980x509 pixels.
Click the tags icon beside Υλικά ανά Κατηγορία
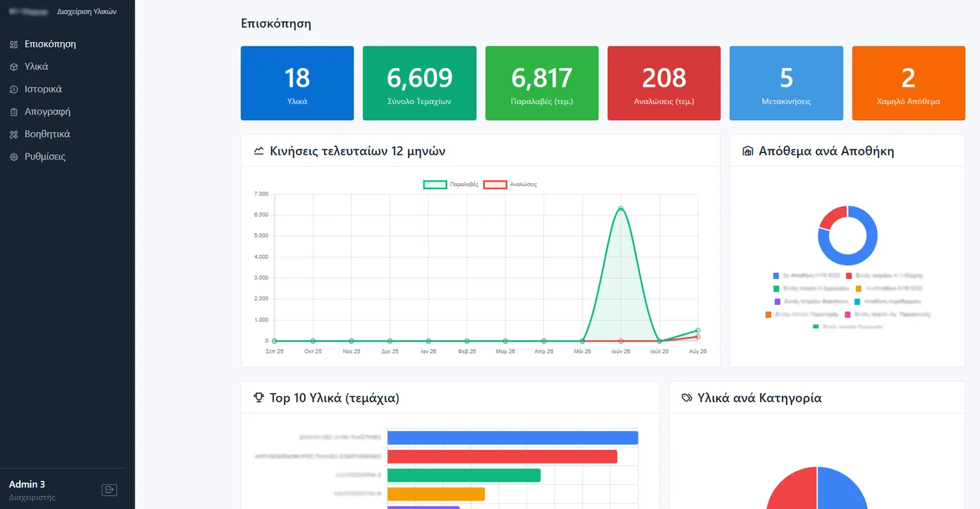[x=687, y=398]
